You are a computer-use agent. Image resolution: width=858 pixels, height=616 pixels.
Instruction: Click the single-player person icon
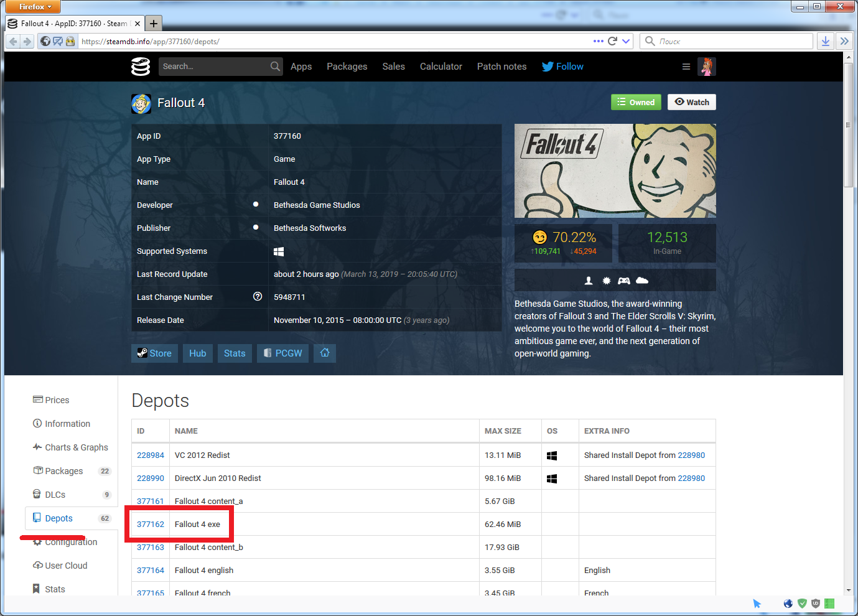point(589,281)
